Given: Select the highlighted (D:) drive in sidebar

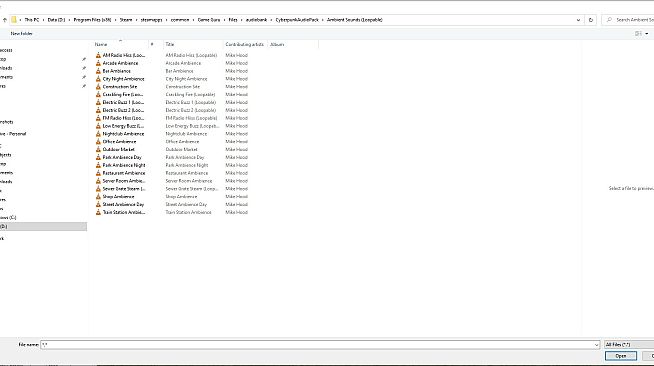Looking at the screenshot, I should (43, 226).
